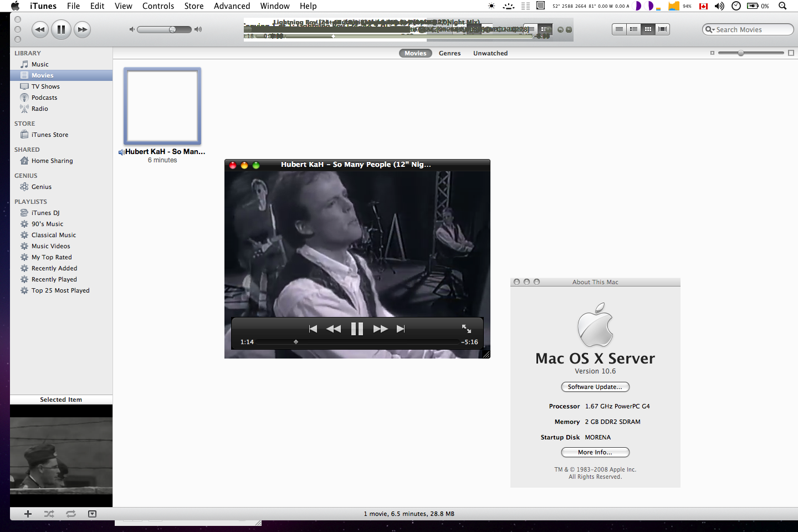798x532 pixels.
Task: Skip to next track in video window
Action: point(401,329)
